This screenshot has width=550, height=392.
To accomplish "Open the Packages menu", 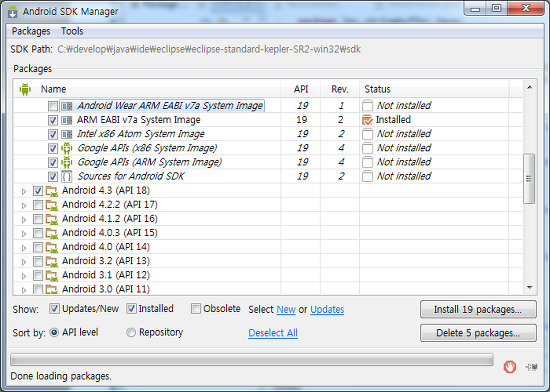I will [x=31, y=31].
